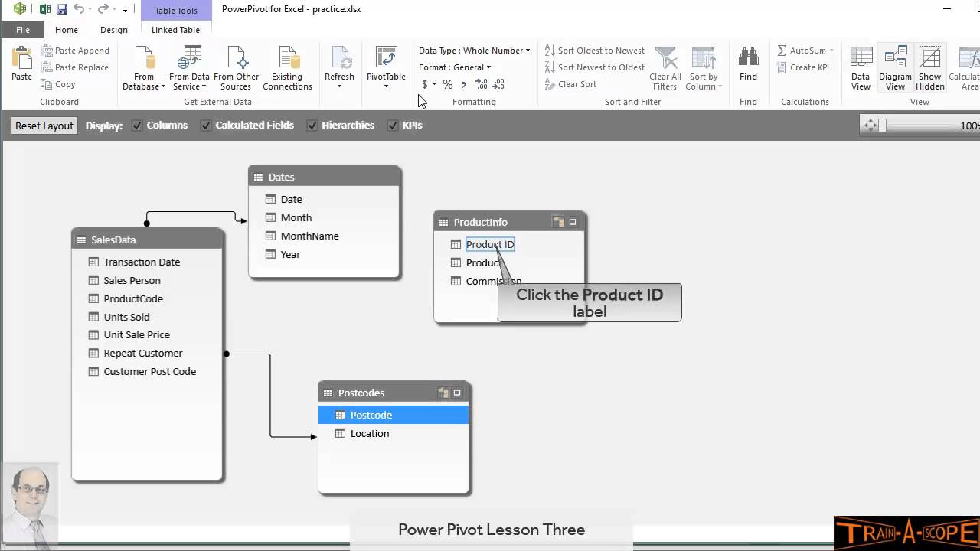Click the Paste icon in Clipboard group
This screenshot has width=980, height=551.
[x=21, y=58]
